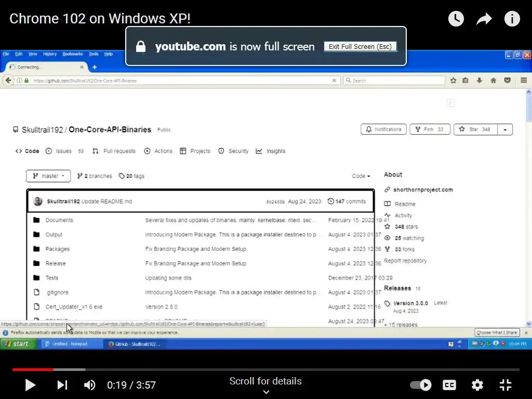Open Firefox History menu
The image size is (532, 399).
coord(49,54)
